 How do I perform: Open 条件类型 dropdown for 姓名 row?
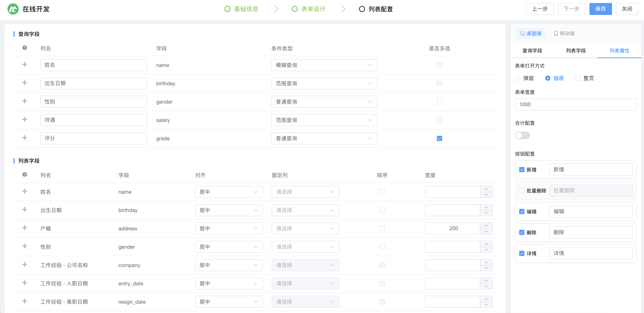tap(324, 65)
